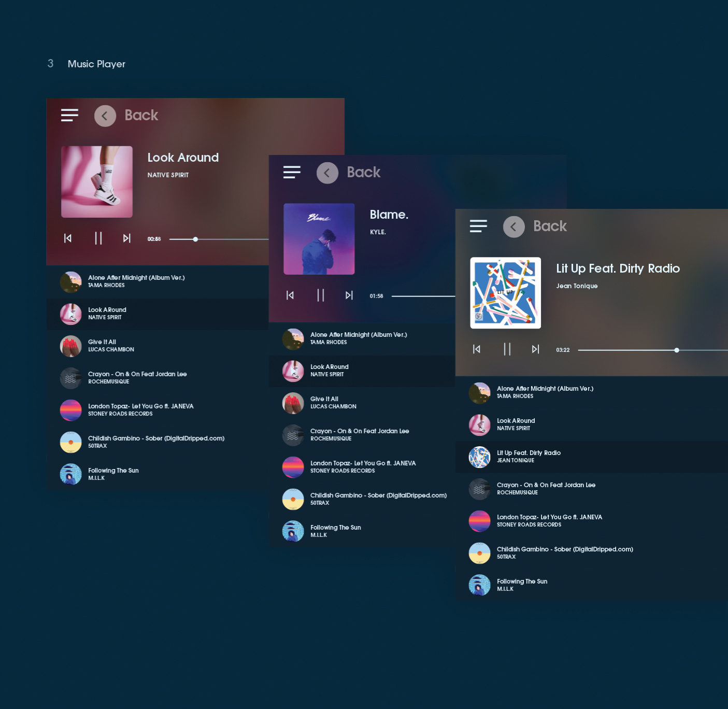Skip to next track in Blame. player
The image size is (728, 709).
pos(349,295)
